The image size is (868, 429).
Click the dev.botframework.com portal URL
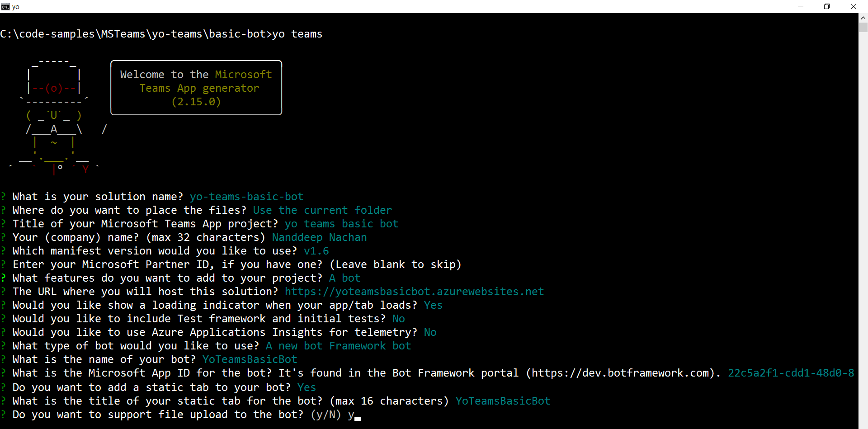[620, 373]
